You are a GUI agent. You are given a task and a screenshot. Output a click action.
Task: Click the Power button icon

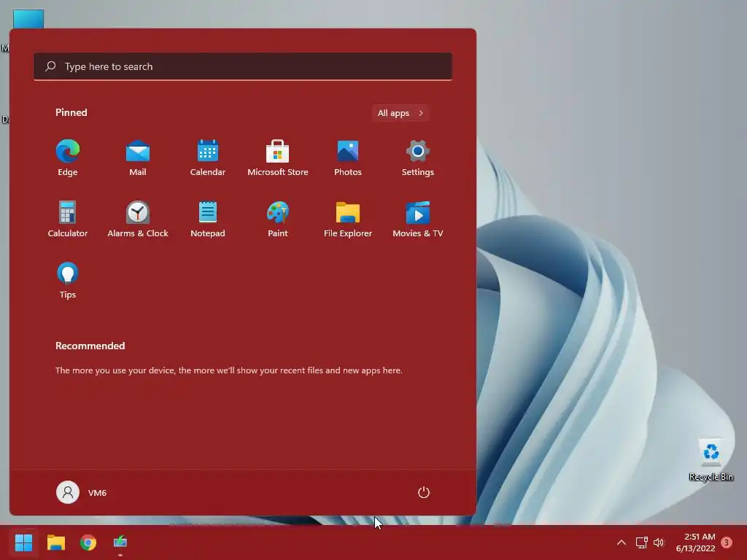[424, 492]
